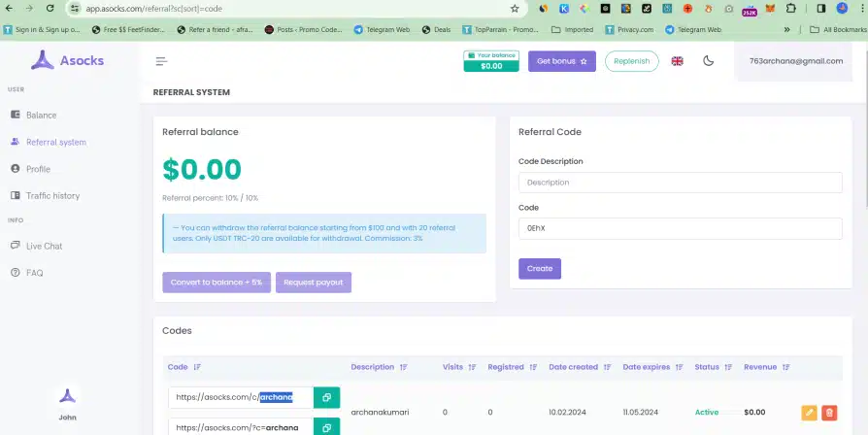This screenshot has width=868, height=435.
Task: Sort the codes table by Date expires
Action: [653, 367]
